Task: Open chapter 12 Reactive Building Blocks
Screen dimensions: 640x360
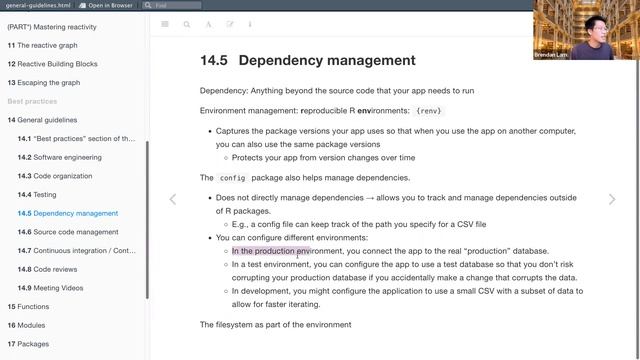Action: (52, 64)
